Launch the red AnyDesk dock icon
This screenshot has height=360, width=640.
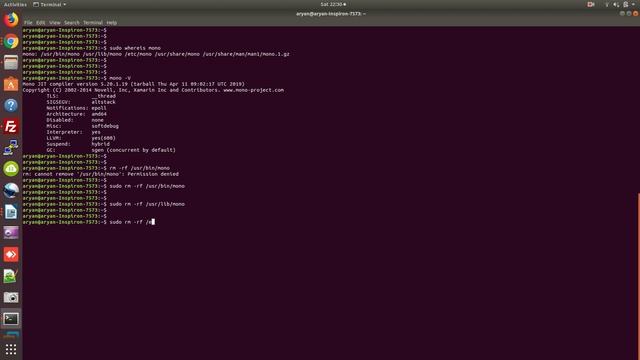click(x=11, y=254)
